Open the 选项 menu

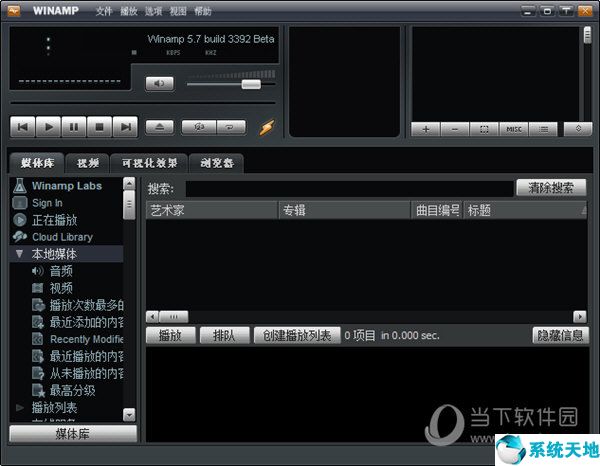[153, 11]
